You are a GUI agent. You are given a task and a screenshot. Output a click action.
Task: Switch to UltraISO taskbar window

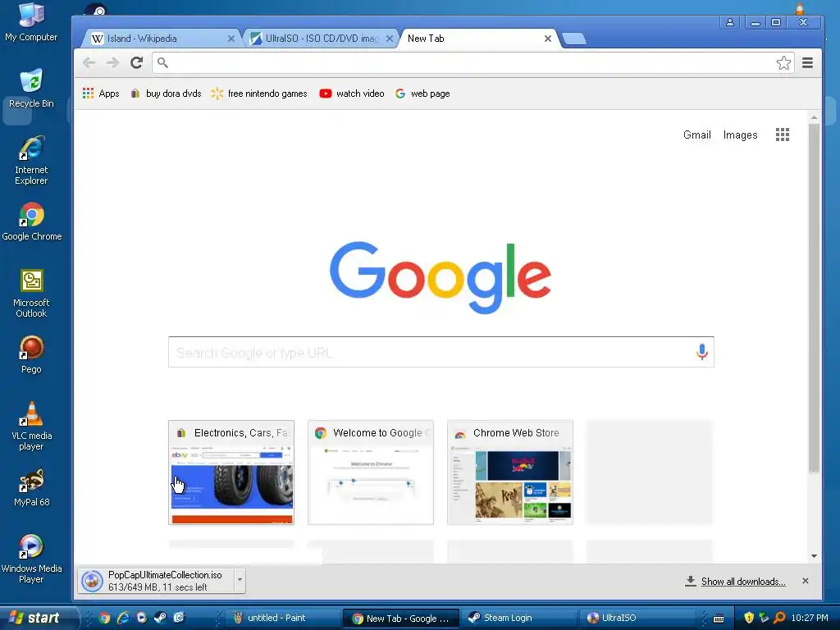coord(637,618)
